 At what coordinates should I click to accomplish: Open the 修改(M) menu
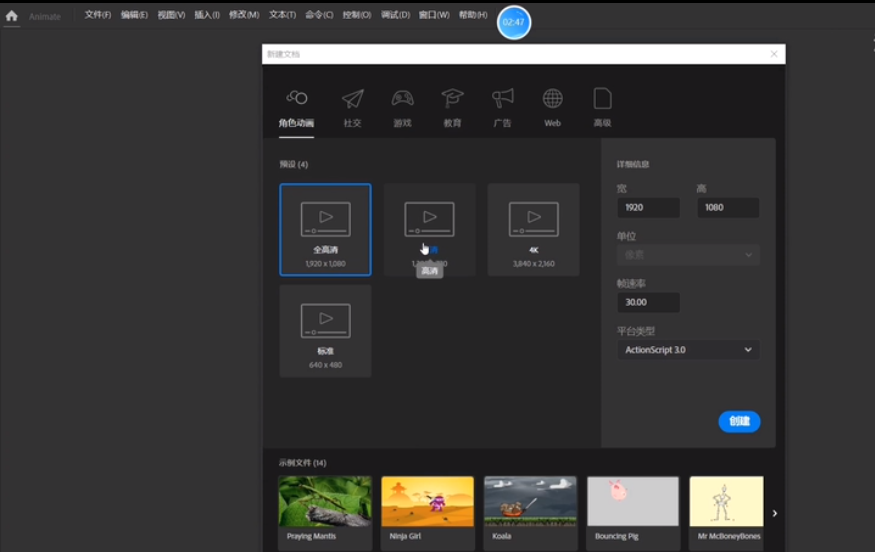244,15
